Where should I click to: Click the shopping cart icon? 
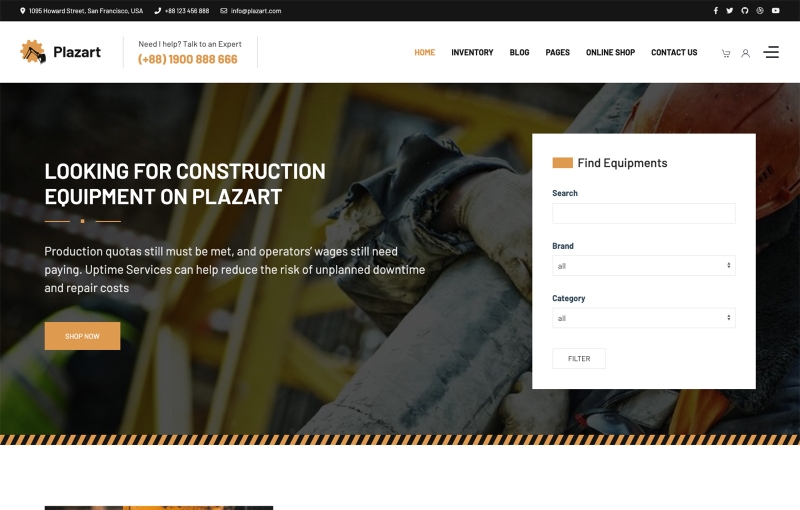click(726, 53)
